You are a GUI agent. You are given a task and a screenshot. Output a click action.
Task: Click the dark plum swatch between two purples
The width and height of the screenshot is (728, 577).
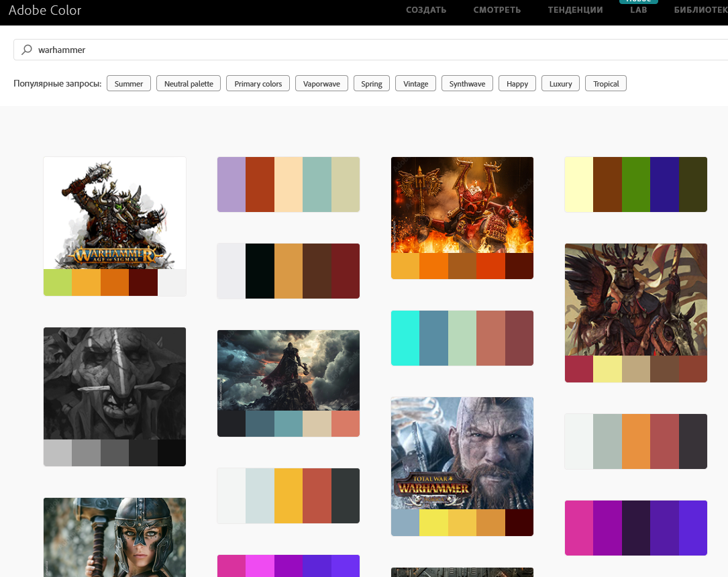(635, 528)
